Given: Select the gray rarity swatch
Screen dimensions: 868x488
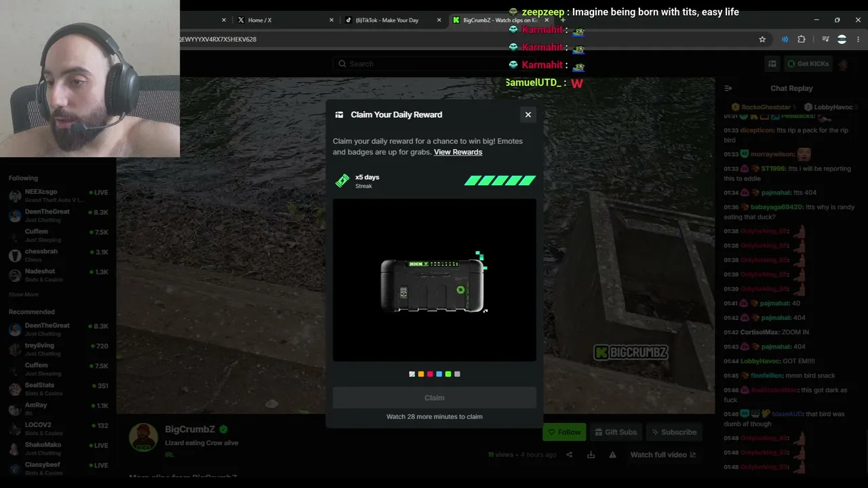Looking at the screenshot, I should [457, 374].
